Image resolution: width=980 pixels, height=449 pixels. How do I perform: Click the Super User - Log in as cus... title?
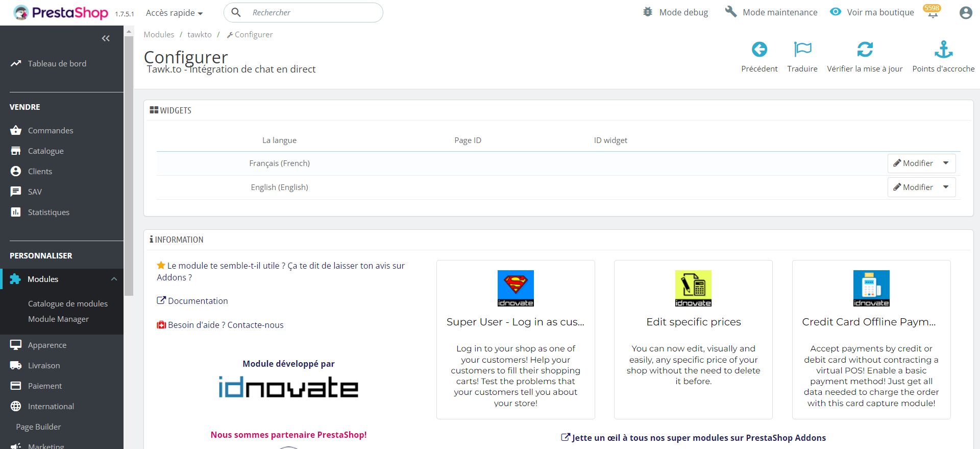pos(516,322)
